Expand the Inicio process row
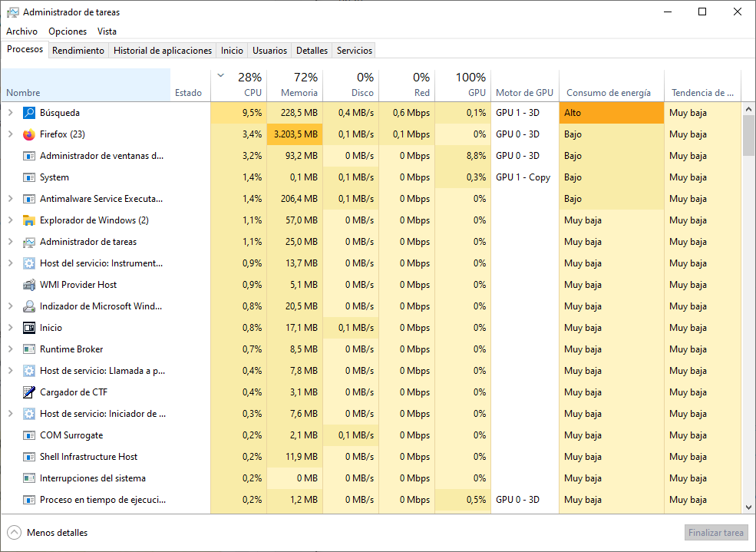 (x=11, y=328)
